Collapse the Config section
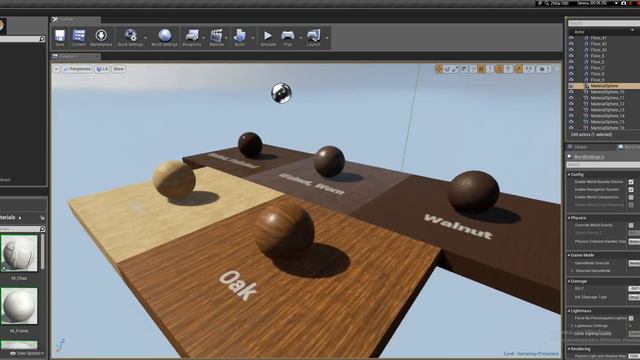 pos(569,174)
